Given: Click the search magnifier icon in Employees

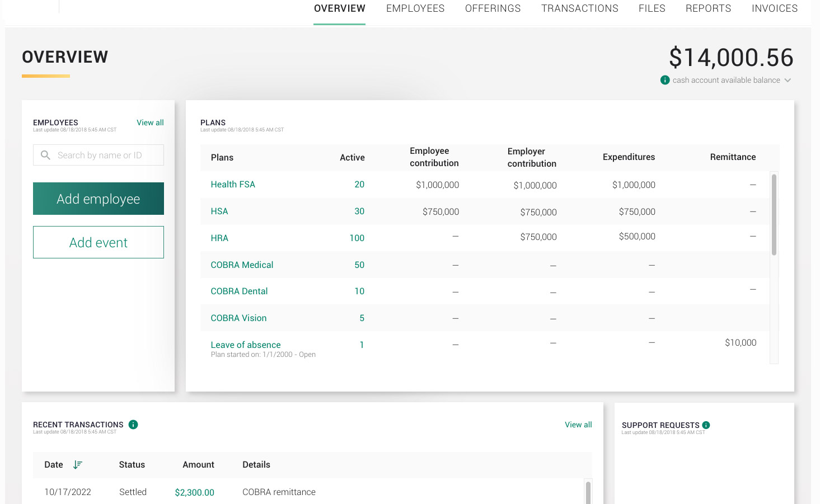Looking at the screenshot, I should pyautogui.click(x=45, y=155).
